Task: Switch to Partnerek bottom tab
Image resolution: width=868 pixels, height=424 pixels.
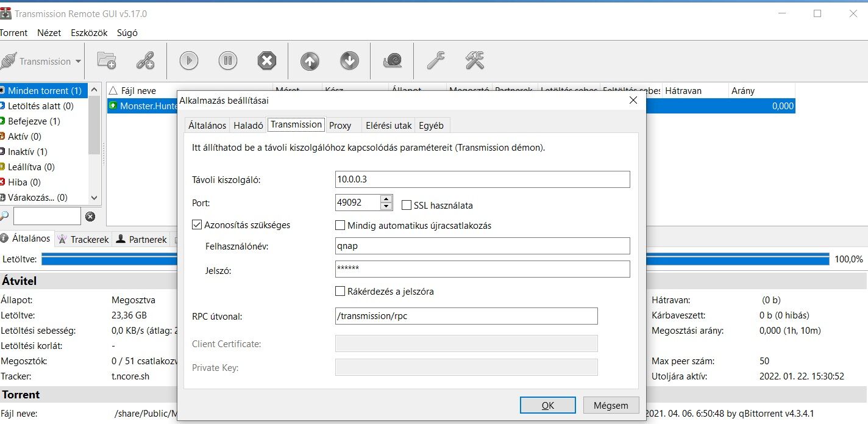Action: 141,239
